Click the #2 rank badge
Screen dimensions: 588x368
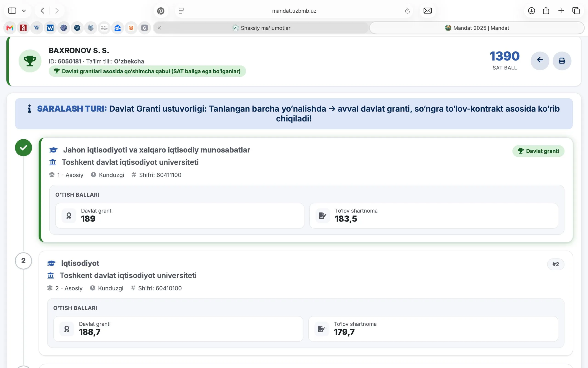(x=555, y=264)
